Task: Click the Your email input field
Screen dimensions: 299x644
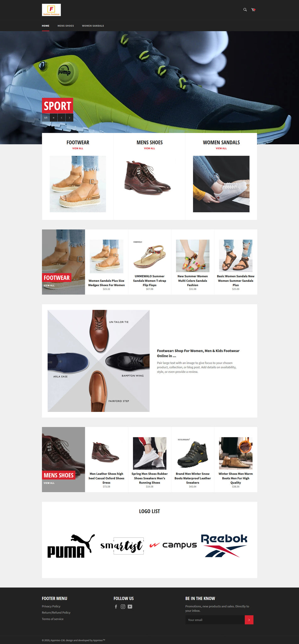Action: point(215,620)
